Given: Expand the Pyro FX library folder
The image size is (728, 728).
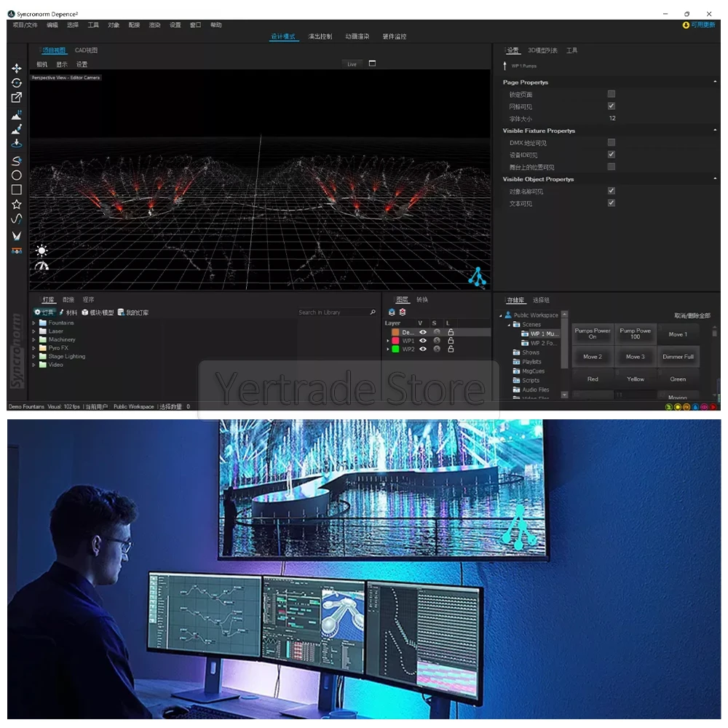Looking at the screenshot, I should (34, 348).
